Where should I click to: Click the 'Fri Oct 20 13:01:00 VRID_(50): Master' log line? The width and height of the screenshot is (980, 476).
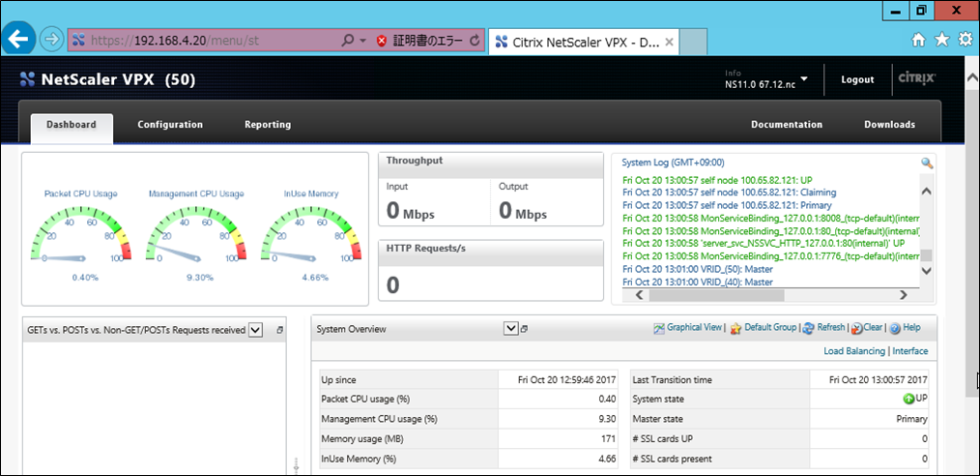click(698, 269)
